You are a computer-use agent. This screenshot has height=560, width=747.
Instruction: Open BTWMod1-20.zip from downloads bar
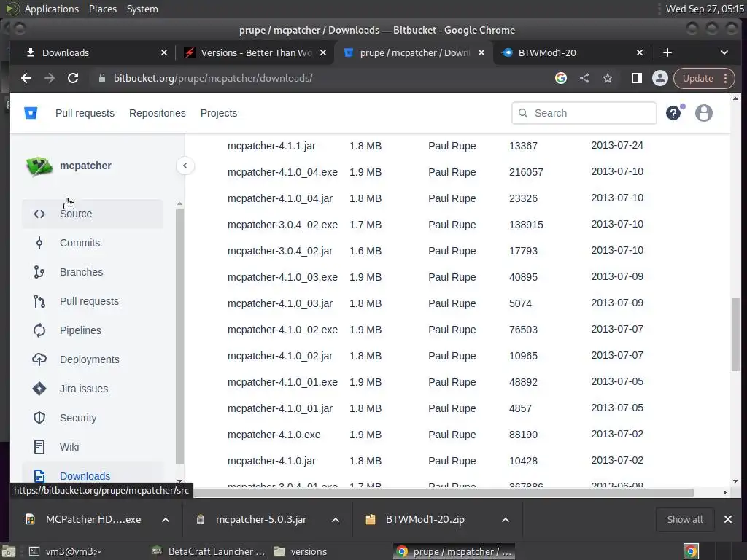tap(425, 519)
